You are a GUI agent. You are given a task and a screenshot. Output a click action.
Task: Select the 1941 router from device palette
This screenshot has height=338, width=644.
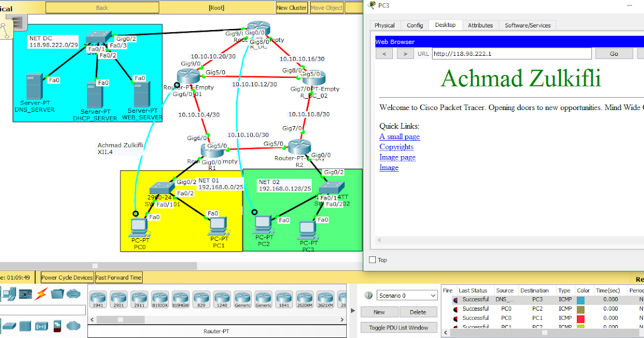click(97, 299)
